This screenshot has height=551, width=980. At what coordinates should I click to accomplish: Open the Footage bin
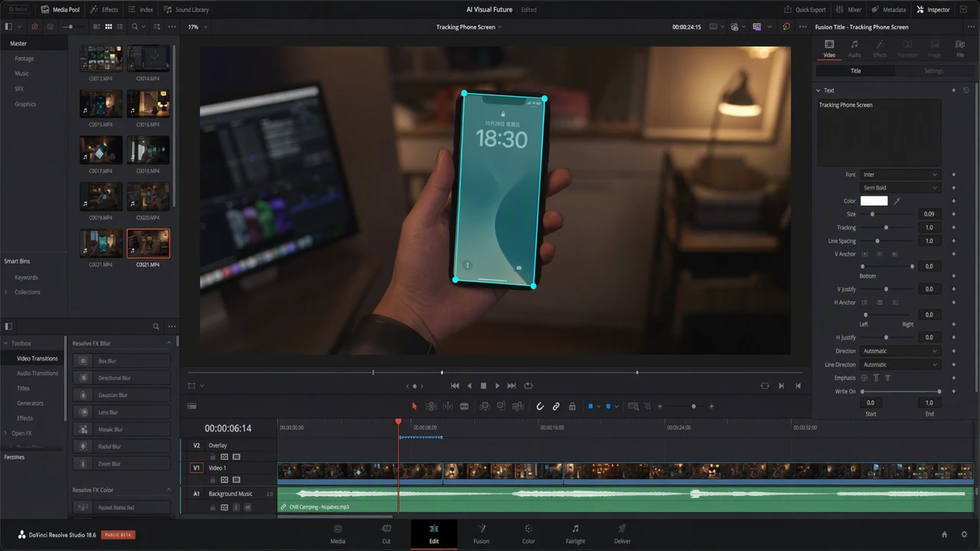[24, 59]
